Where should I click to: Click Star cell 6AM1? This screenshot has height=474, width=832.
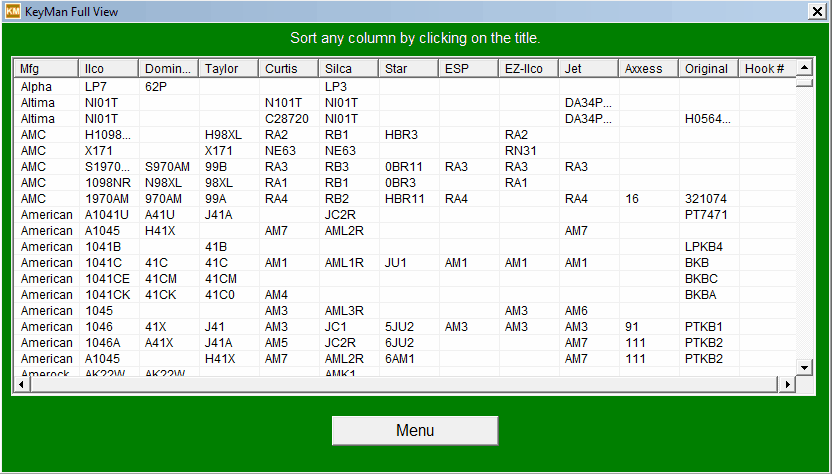[400, 358]
